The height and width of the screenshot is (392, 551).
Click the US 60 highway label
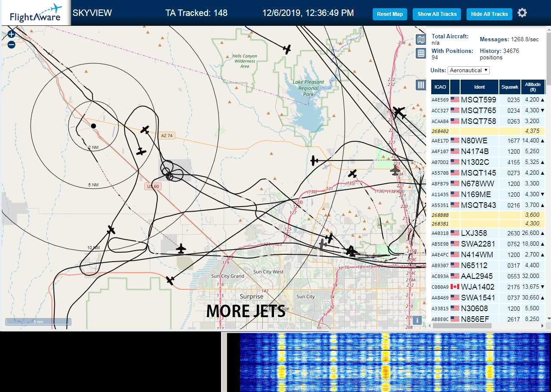pos(153,186)
